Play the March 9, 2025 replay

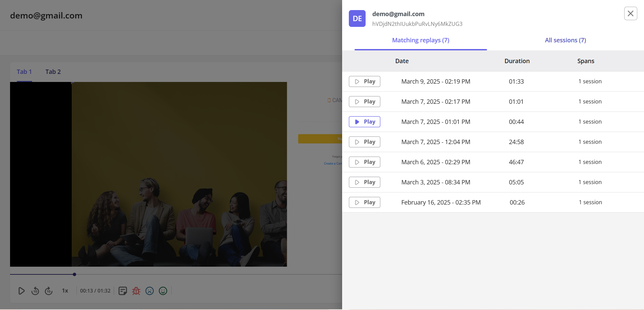tap(364, 81)
